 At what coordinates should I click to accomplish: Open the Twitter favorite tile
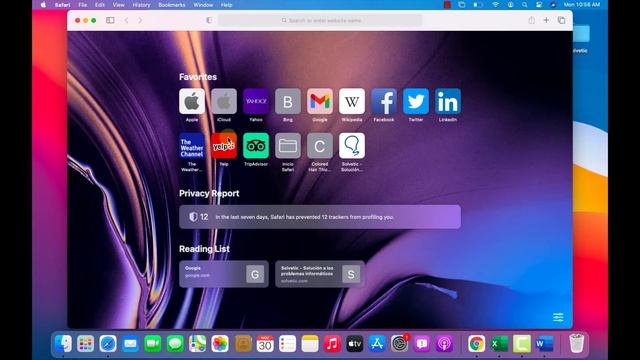pos(416,101)
